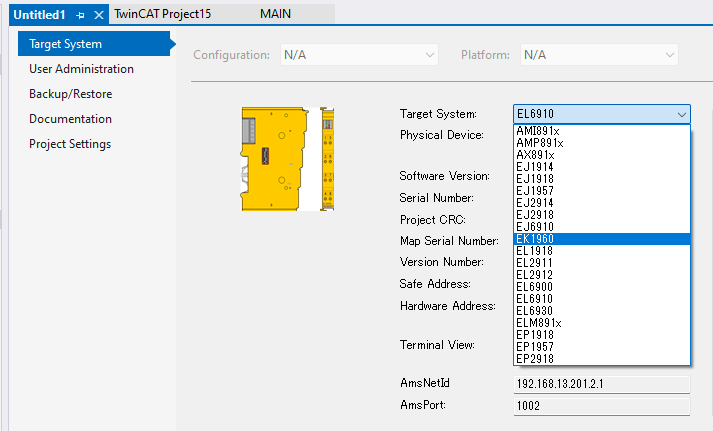Viewport: 713px width, 431px height.
Task: Pin the Untitled1 tab
Action: 80,15
